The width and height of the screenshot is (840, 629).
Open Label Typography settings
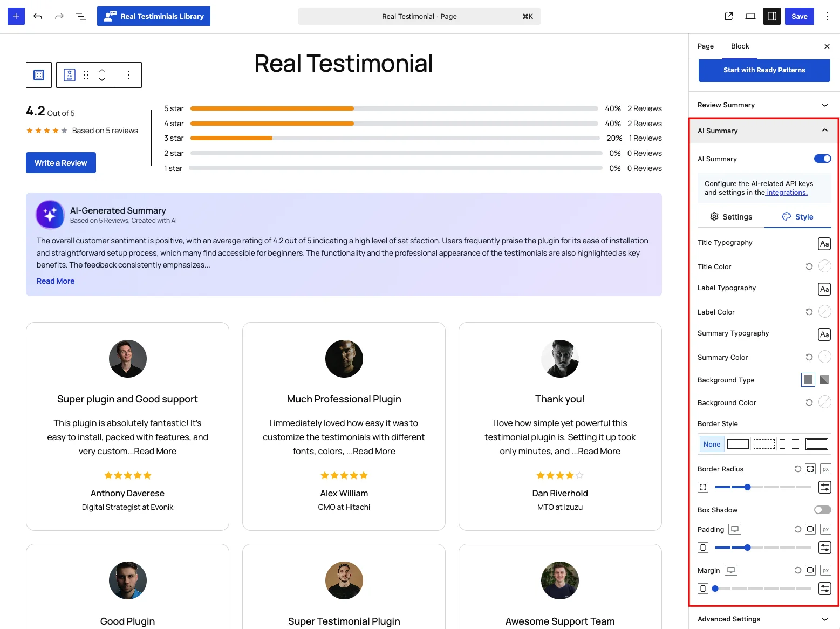[x=824, y=289]
